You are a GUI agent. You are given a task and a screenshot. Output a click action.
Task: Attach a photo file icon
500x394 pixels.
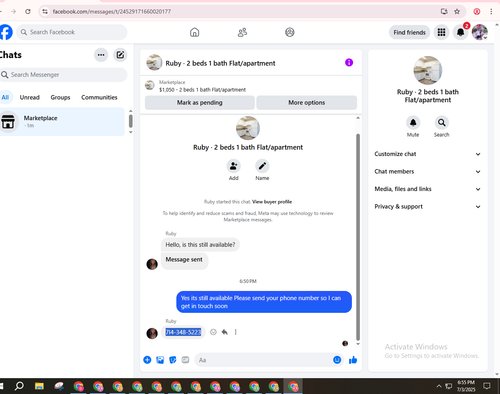(160, 360)
